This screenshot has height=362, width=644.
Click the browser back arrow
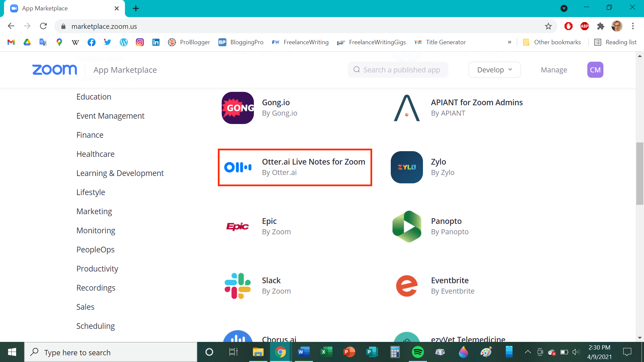click(11, 26)
